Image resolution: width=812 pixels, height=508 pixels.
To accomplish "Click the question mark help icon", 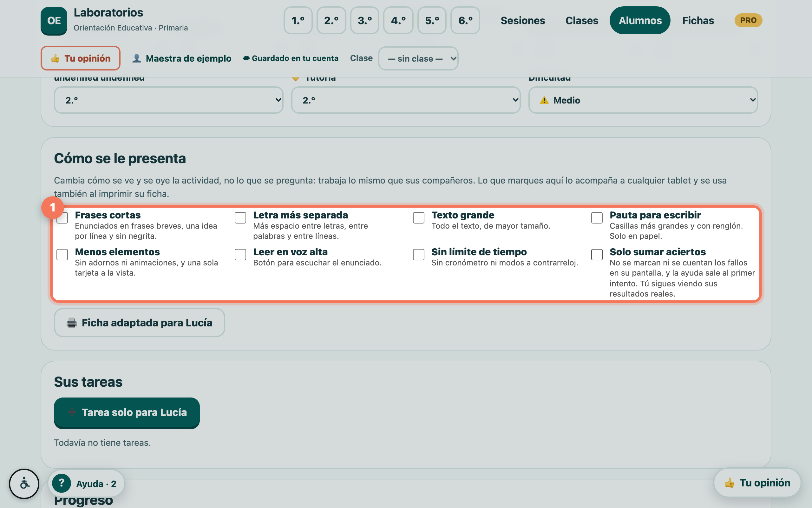I will [62, 483].
